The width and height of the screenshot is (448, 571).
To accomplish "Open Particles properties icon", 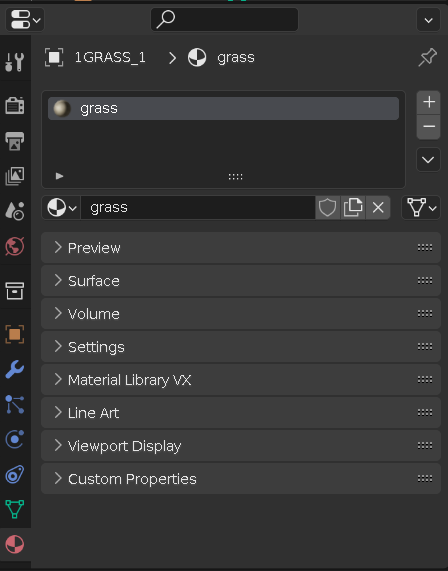I will tap(15, 404).
